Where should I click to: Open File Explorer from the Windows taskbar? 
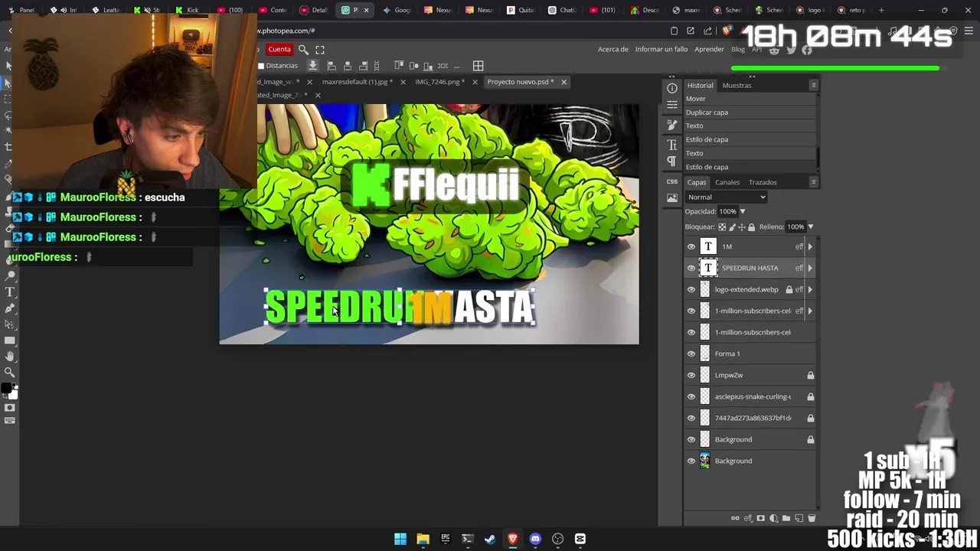point(423,539)
